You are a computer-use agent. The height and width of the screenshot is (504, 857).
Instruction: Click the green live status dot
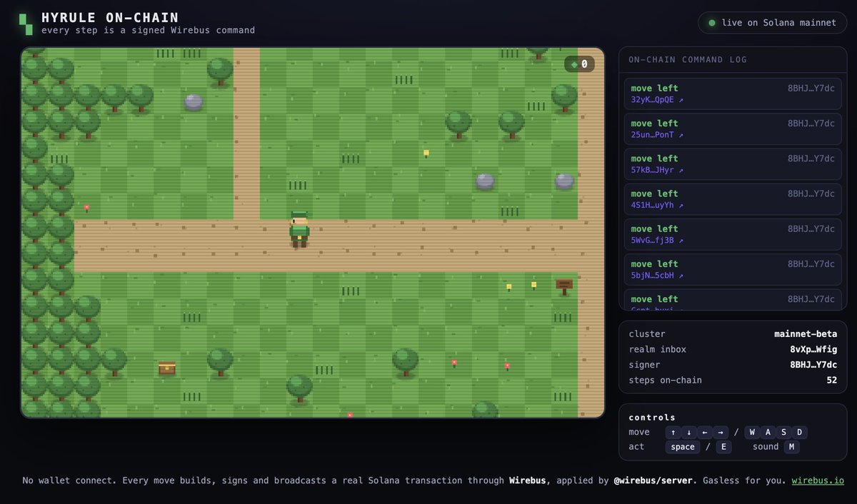click(712, 23)
